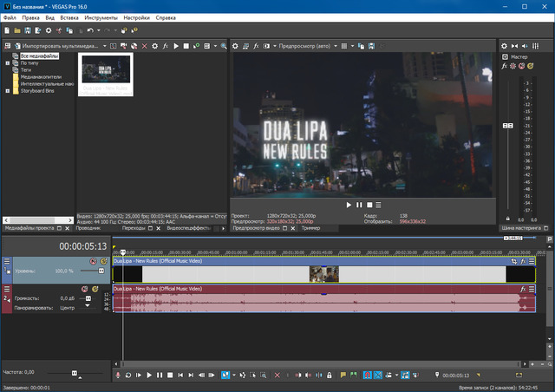Switch to the Триммер tab
The height and width of the screenshot is (392, 555).
[x=310, y=228]
